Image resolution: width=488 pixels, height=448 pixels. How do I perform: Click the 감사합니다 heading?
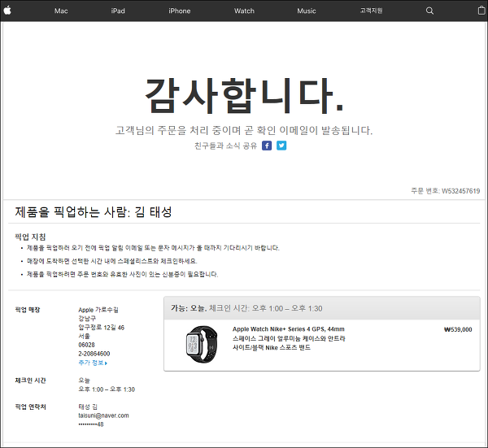tap(244, 95)
